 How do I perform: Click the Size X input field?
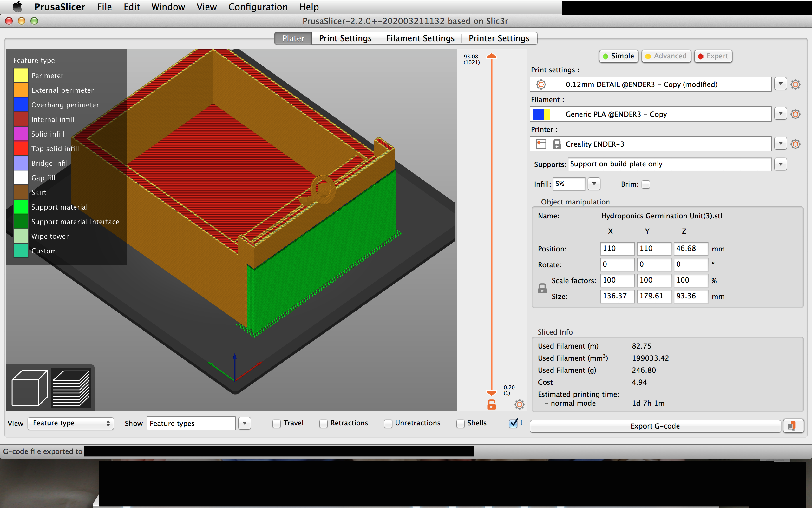coord(617,296)
